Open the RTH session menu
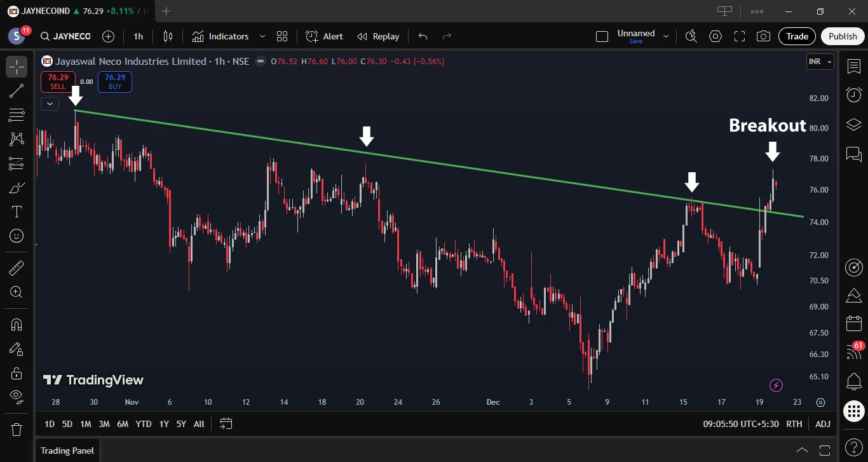 coord(794,424)
